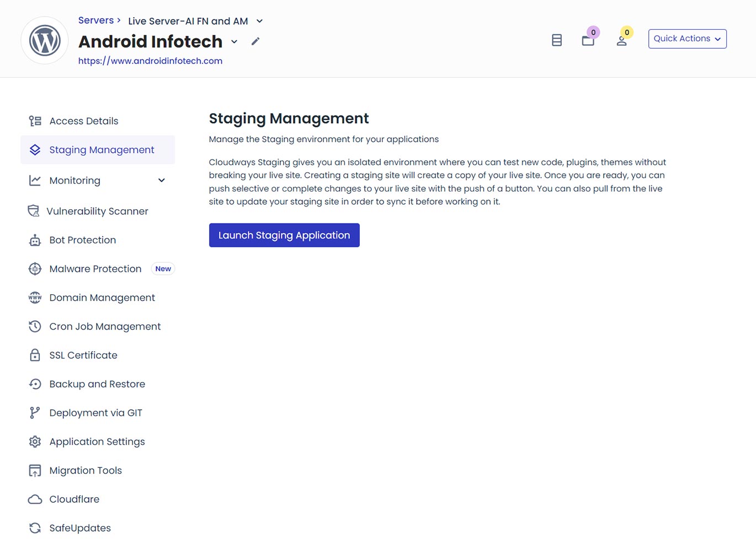Click the Cloudflare cloud icon

pyautogui.click(x=35, y=499)
